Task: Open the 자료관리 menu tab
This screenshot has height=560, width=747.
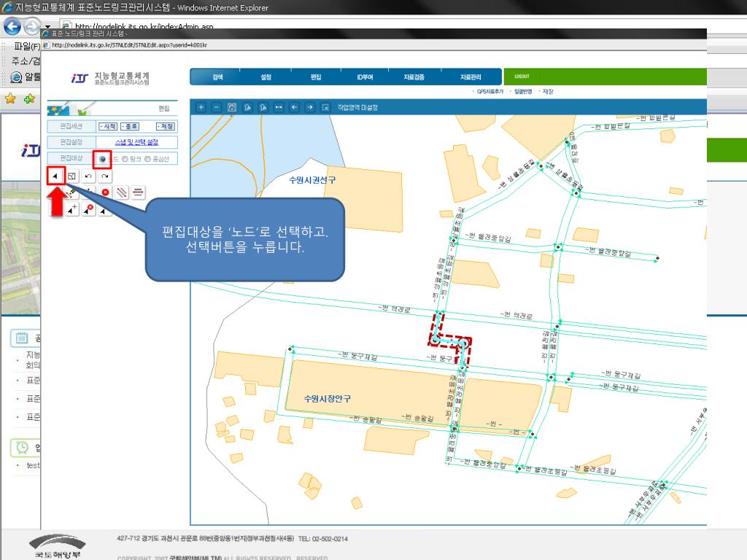Action: (471, 77)
